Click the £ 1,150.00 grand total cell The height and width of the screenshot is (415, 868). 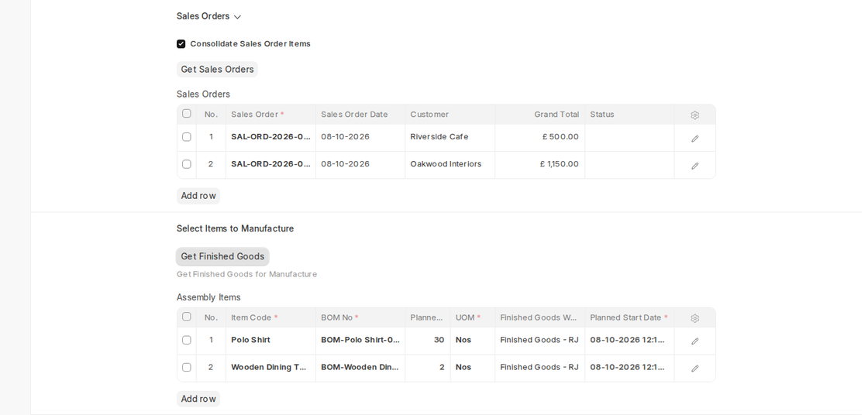point(539,164)
